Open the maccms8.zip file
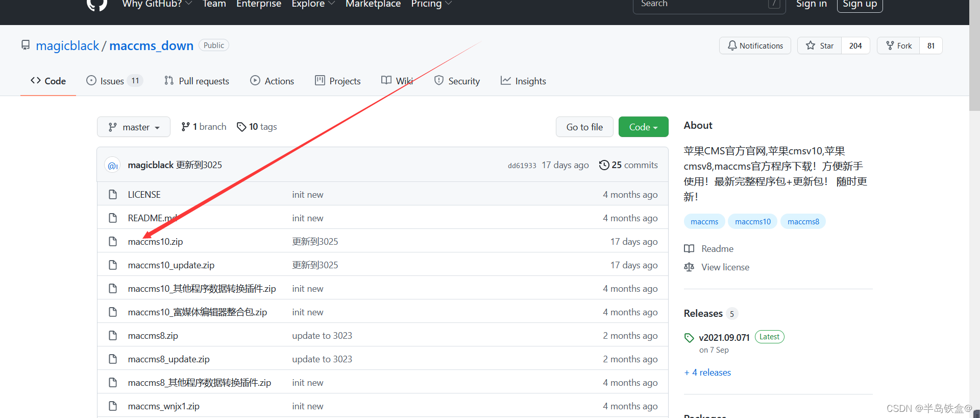980x418 pixels. 153,336
